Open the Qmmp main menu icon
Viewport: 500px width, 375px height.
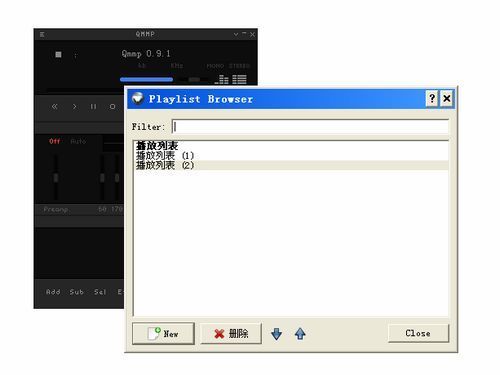42,34
